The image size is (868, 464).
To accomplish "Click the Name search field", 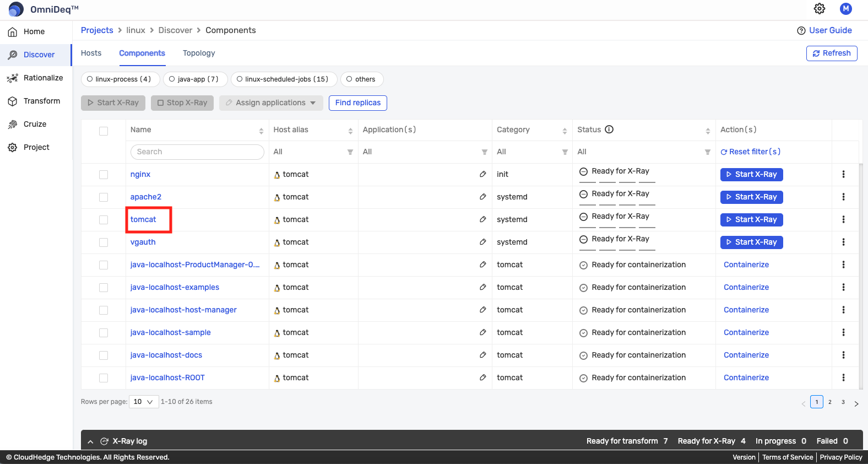I will point(197,152).
